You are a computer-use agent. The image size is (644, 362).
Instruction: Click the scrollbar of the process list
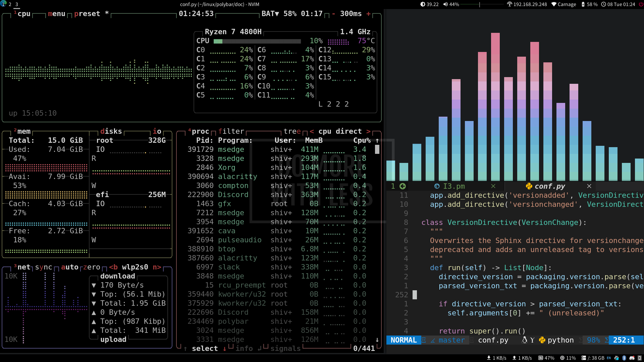[x=378, y=150]
